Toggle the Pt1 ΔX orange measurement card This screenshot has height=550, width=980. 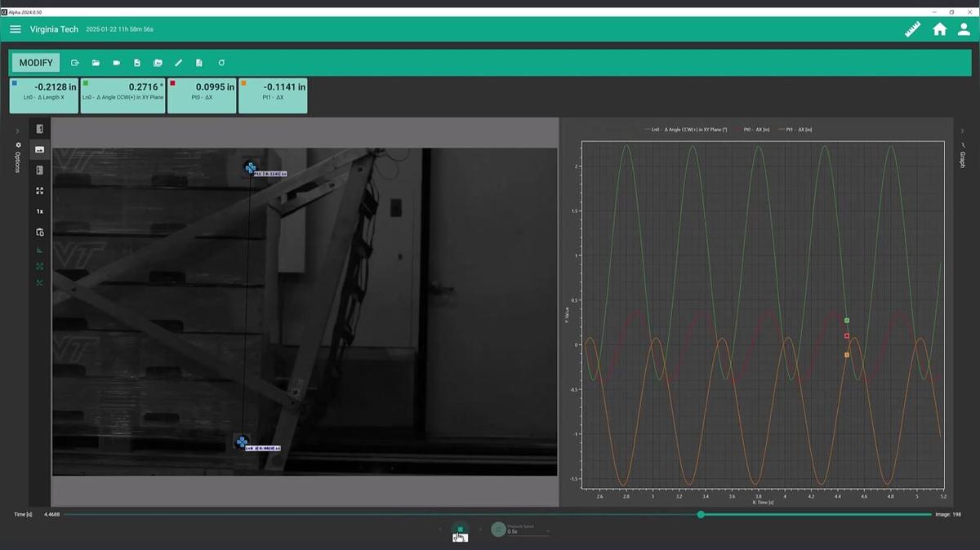tap(273, 95)
